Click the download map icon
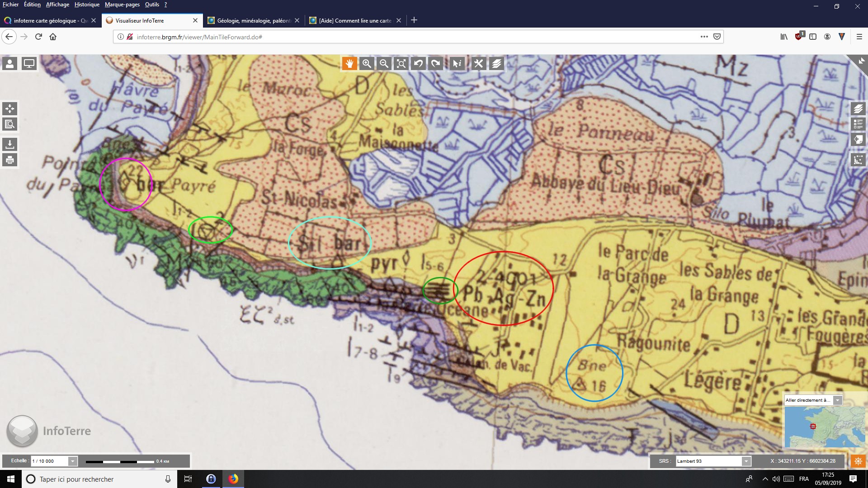 [10, 144]
